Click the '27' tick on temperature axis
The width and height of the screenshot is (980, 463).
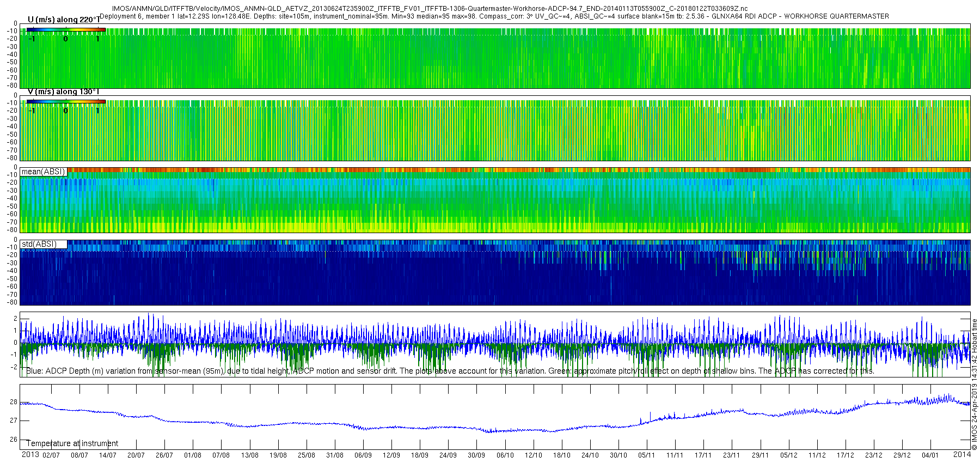(14, 421)
